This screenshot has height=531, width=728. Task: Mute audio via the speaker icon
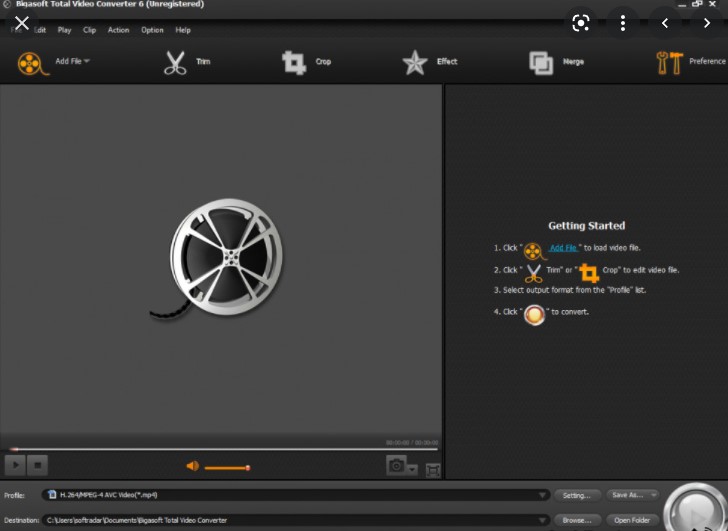point(192,466)
